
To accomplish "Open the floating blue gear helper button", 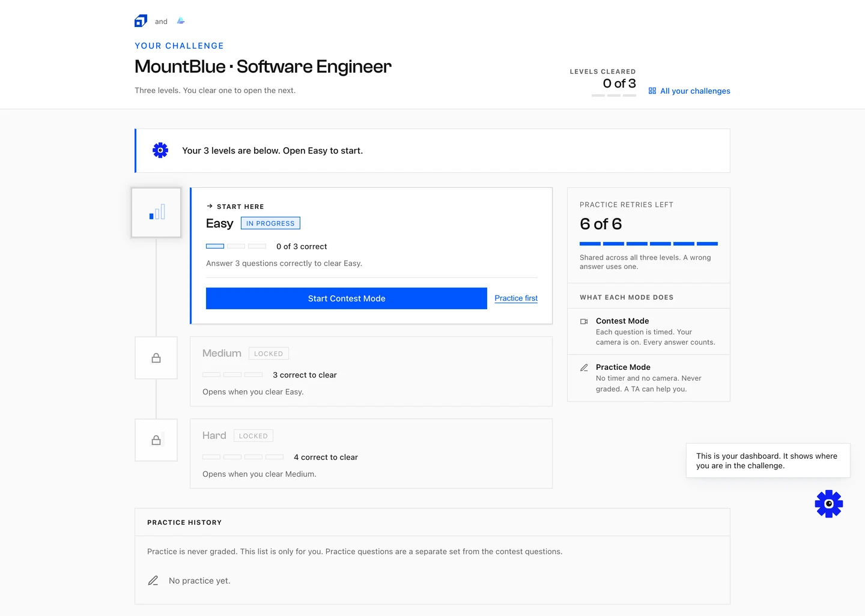I will (x=829, y=504).
